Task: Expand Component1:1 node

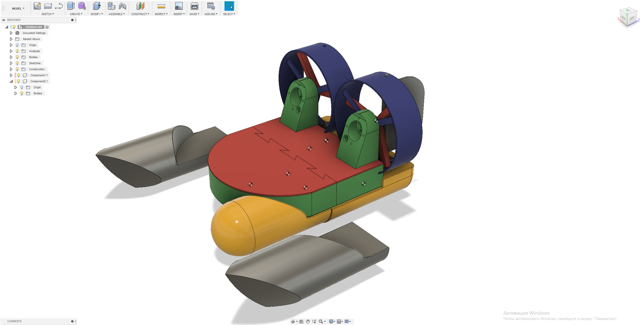Action: click(11, 75)
